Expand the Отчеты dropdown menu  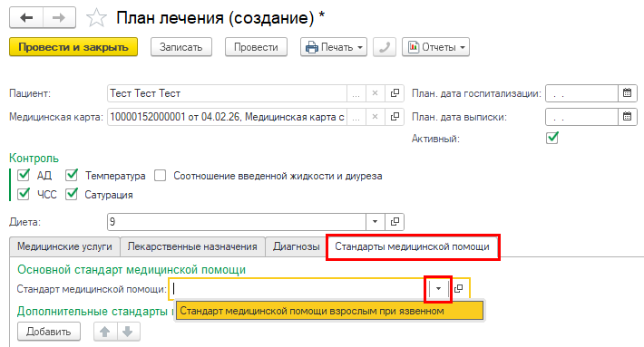click(x=435, y=47)
